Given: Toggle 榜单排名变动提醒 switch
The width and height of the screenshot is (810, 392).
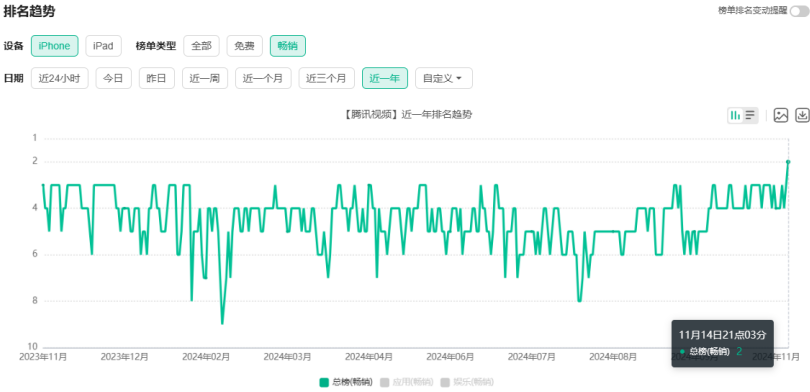Looking at the screenshot, I should 799,11.
